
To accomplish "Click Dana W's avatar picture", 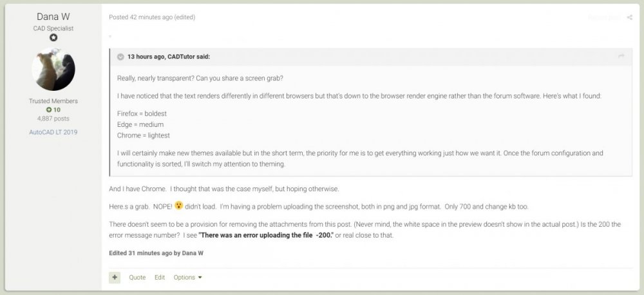I will 54,69.
